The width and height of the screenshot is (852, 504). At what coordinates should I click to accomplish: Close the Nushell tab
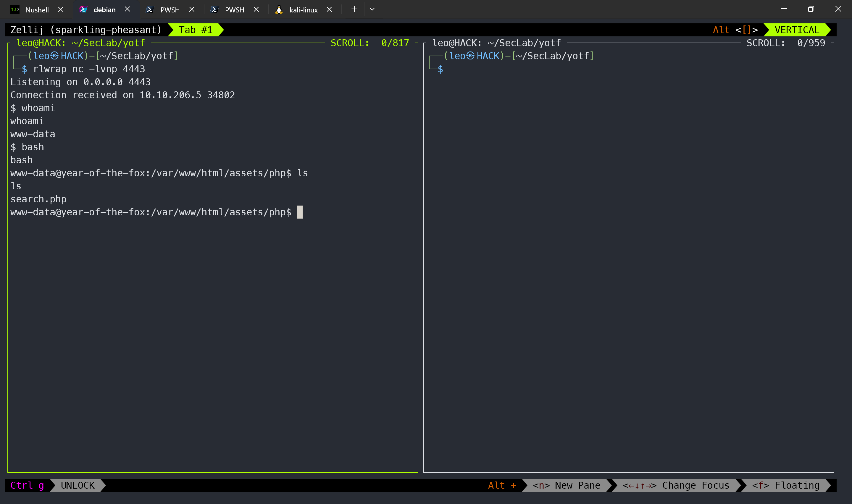tap(61, 9)
